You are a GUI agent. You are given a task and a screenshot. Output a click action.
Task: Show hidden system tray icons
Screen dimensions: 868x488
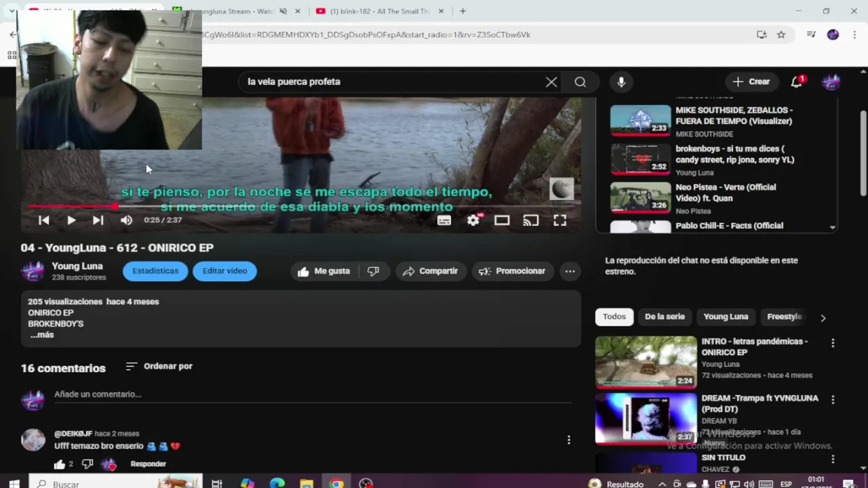[x=662, y=484]
